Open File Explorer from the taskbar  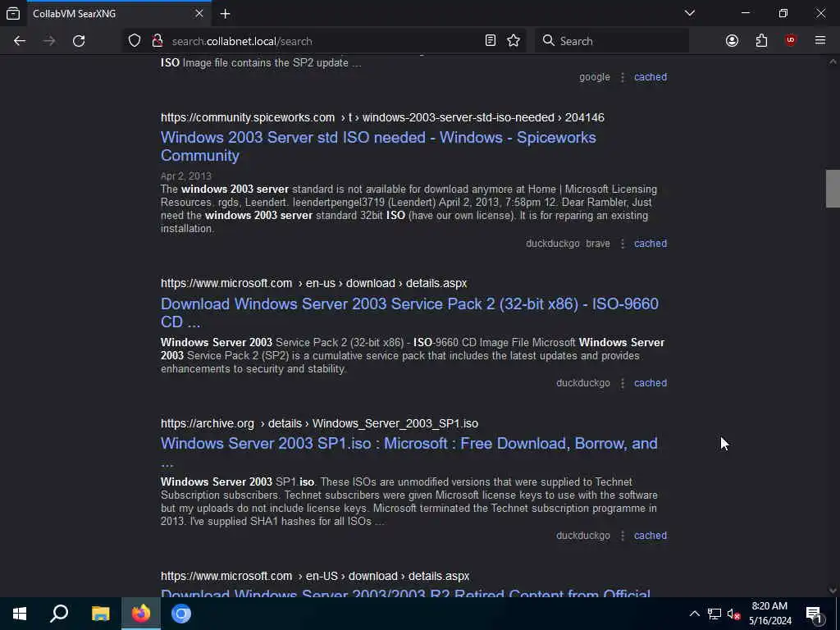[x=100, y=614]
